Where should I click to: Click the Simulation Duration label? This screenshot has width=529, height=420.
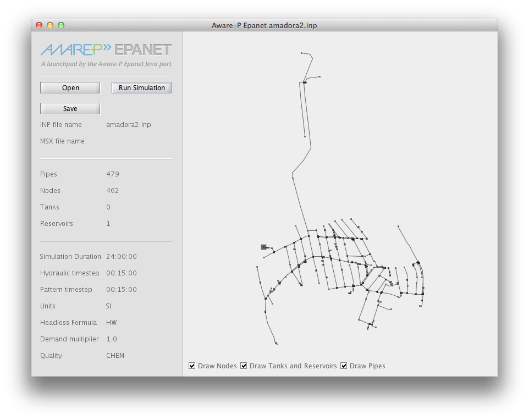70,257
